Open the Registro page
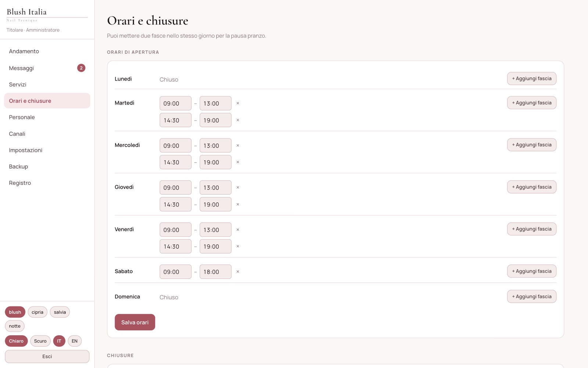588x368 pixels. [47, 183]
